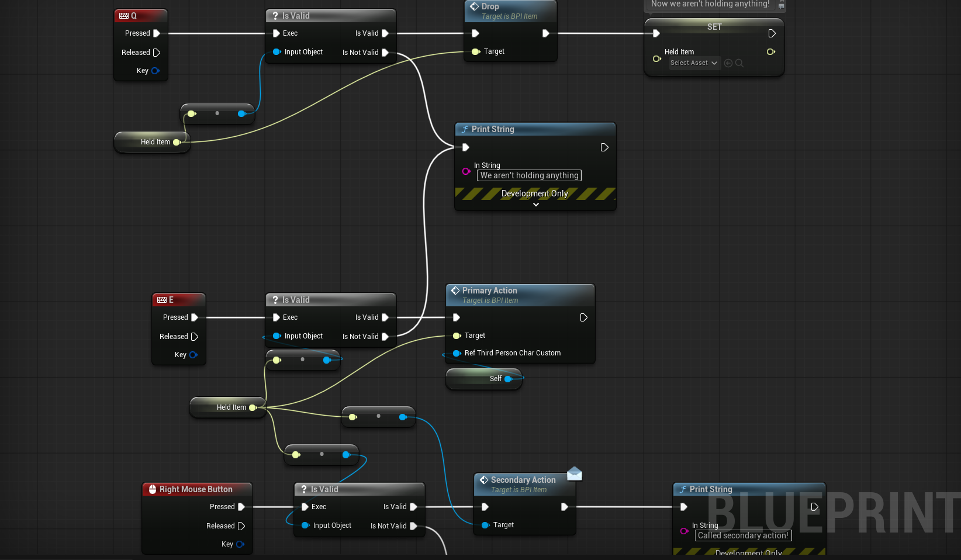Open the Select Asset dropdown on SET node
Screen dimensions: 961x560
pos(694,63)
